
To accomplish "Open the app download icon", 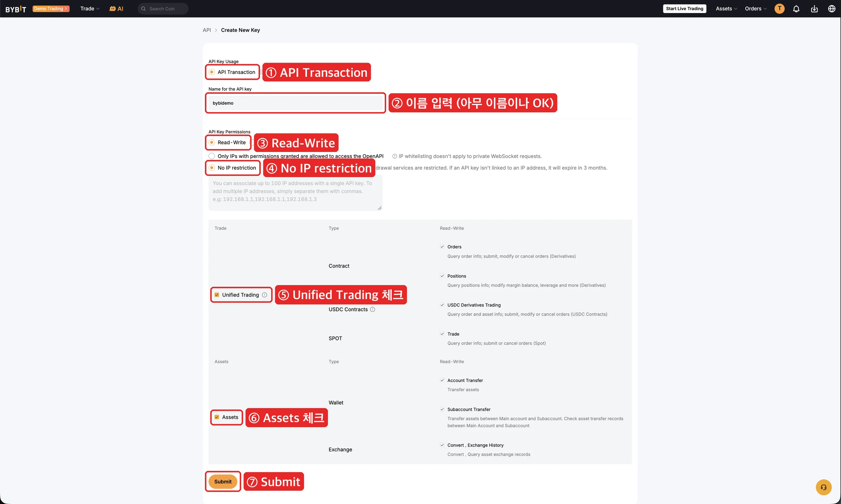I will coord(814,9).
